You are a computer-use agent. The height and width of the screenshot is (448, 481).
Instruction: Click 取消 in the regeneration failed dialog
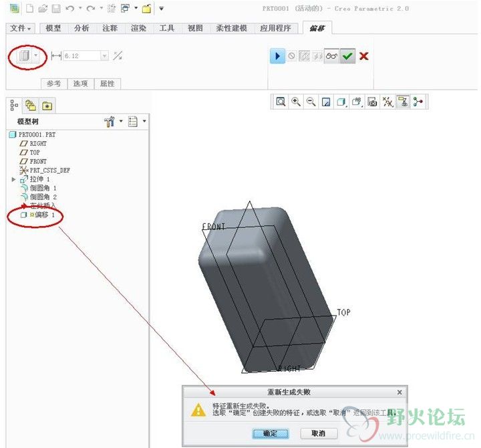tap(319, 433)
